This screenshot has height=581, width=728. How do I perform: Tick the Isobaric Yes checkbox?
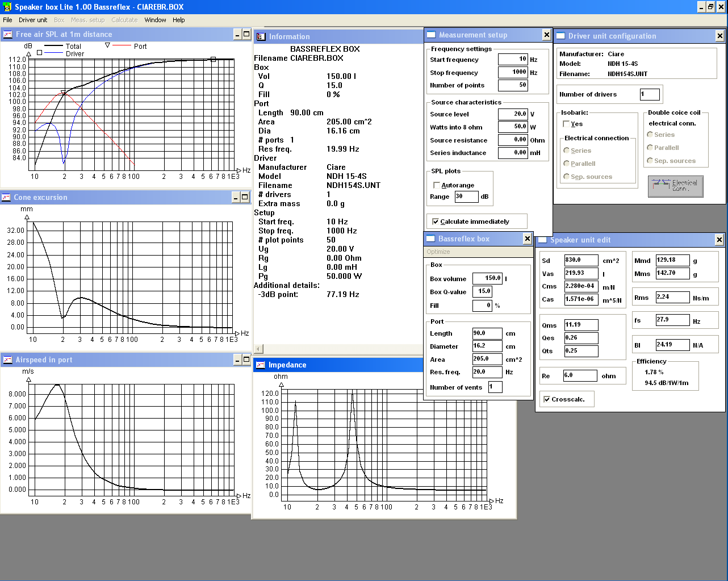(566, 124)
